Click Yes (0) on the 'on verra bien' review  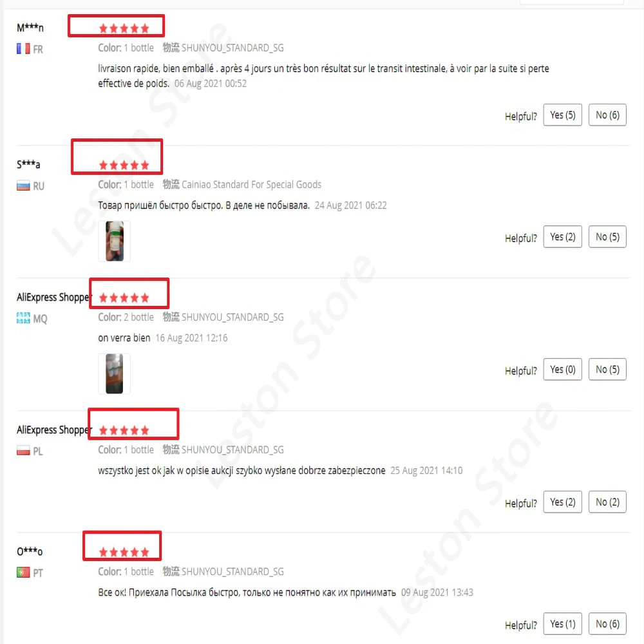click(x=562, y=369)
